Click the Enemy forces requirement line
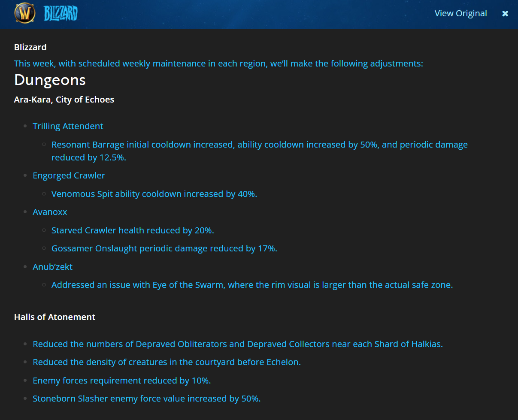 coord(121,381)
